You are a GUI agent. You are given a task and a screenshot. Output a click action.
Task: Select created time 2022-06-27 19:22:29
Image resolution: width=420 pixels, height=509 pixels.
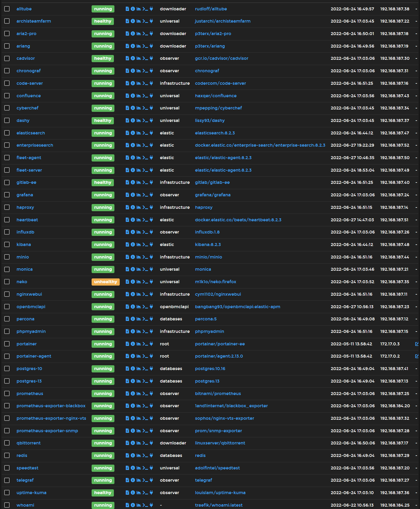tap(352, 145)
